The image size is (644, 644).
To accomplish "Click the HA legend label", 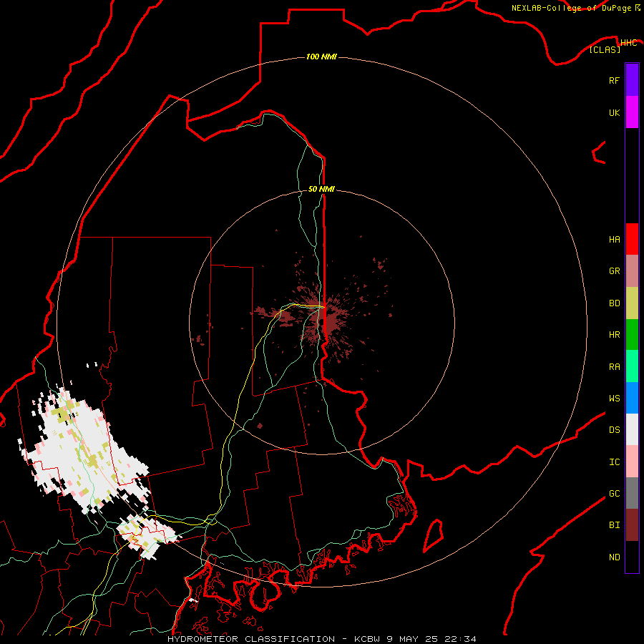I will [614, 239].
